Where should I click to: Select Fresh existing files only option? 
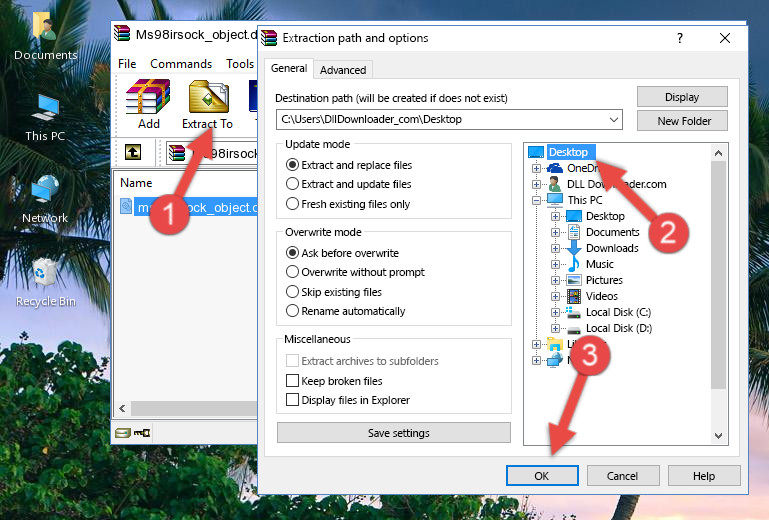click(292, 204)
